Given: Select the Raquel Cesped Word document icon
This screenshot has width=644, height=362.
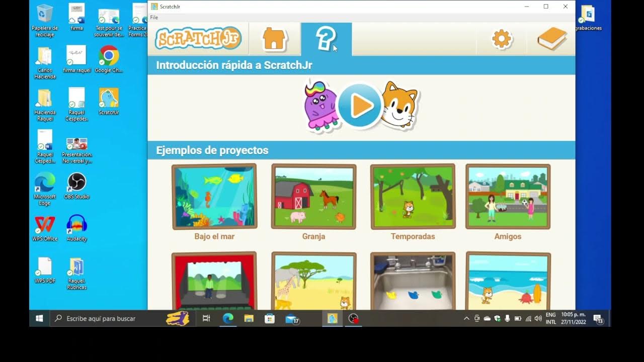Looking at the screenshot, I should (x=45, y=147).
